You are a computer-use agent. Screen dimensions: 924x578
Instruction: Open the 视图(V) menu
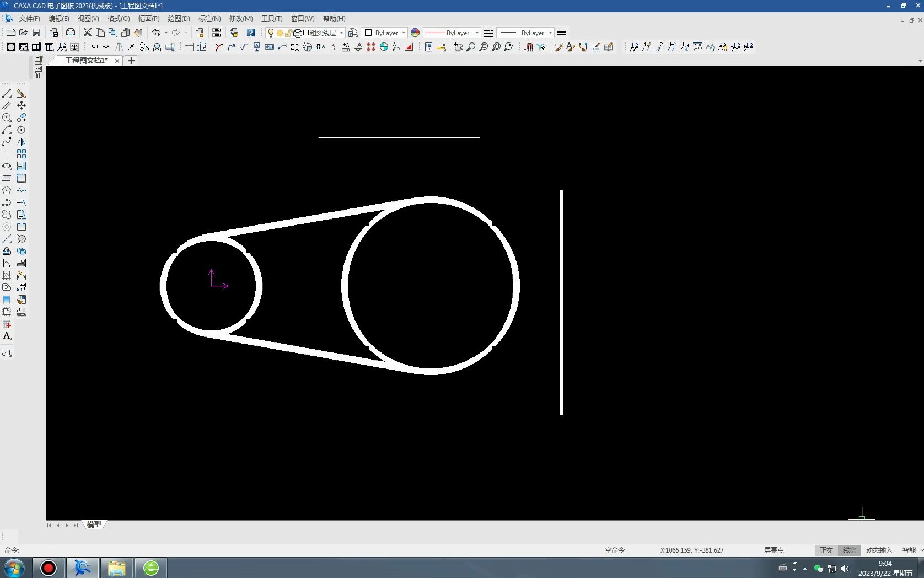88,18
